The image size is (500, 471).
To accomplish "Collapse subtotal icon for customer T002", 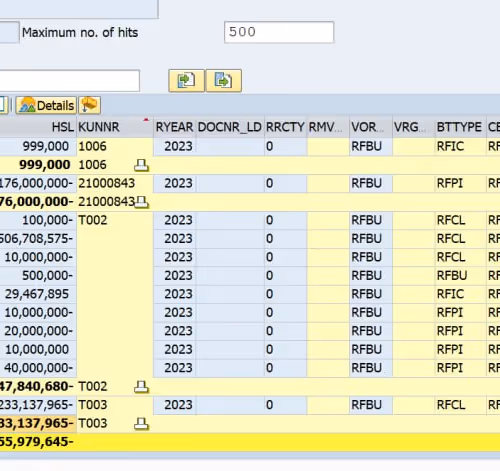I will 141,387.
